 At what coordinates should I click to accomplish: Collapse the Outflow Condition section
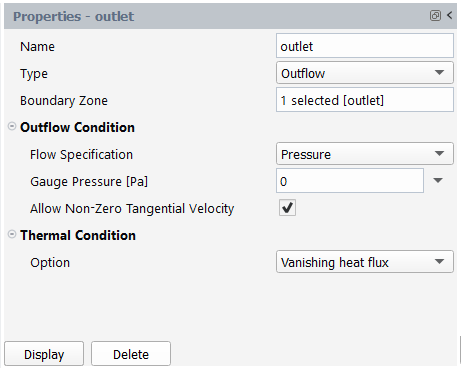12,126
